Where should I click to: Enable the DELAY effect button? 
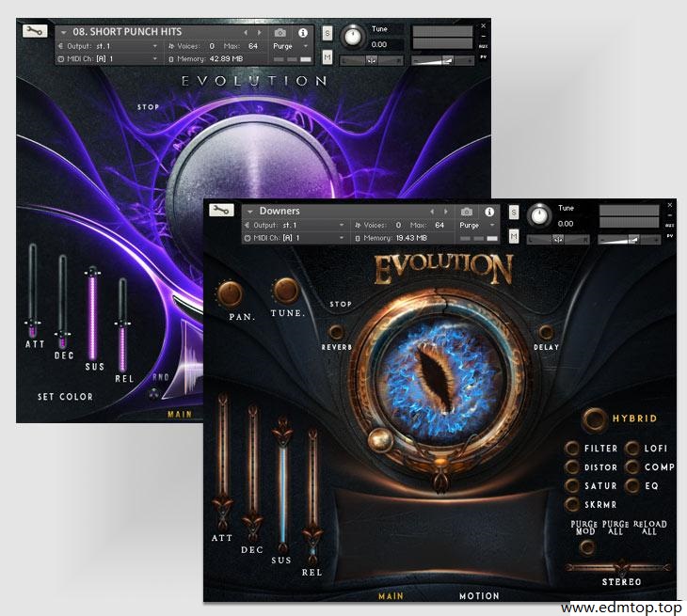[x=546, y=332]
